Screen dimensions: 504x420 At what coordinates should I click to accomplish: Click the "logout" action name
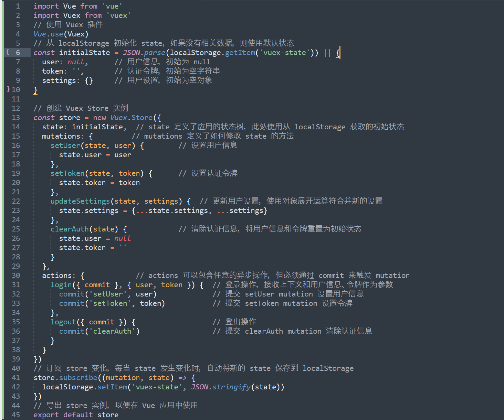pyautogui.click(x=63, y=322)
